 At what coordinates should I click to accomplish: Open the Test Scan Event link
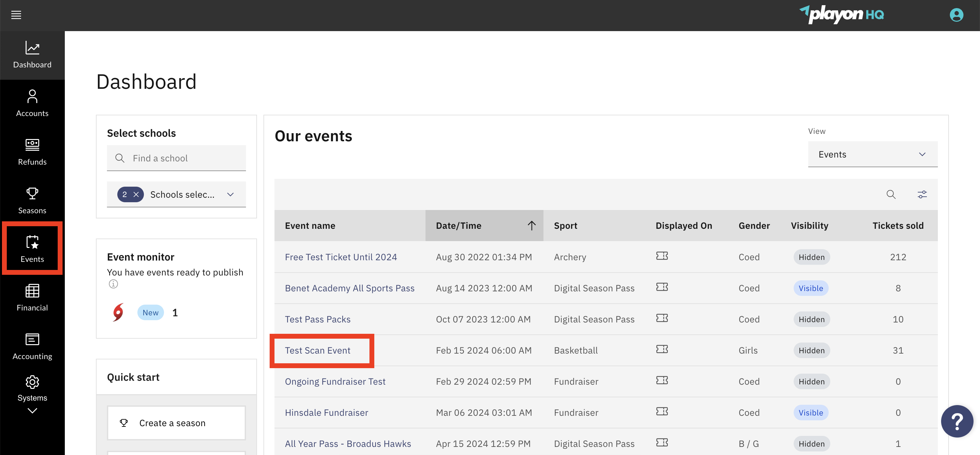pyautogui.click(x=317, y=350)
